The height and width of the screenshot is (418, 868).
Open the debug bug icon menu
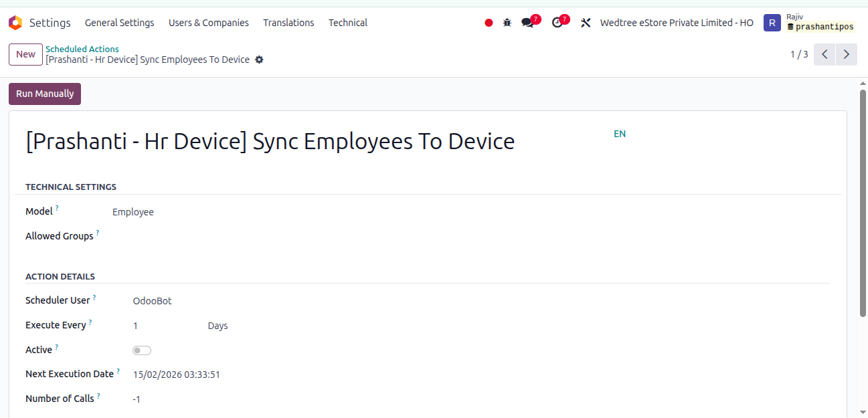click(507, 23)
